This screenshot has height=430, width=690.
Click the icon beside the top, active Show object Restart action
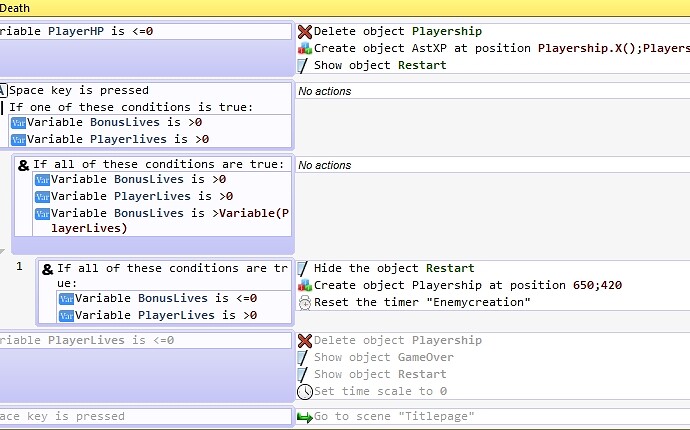click(303, 66)
